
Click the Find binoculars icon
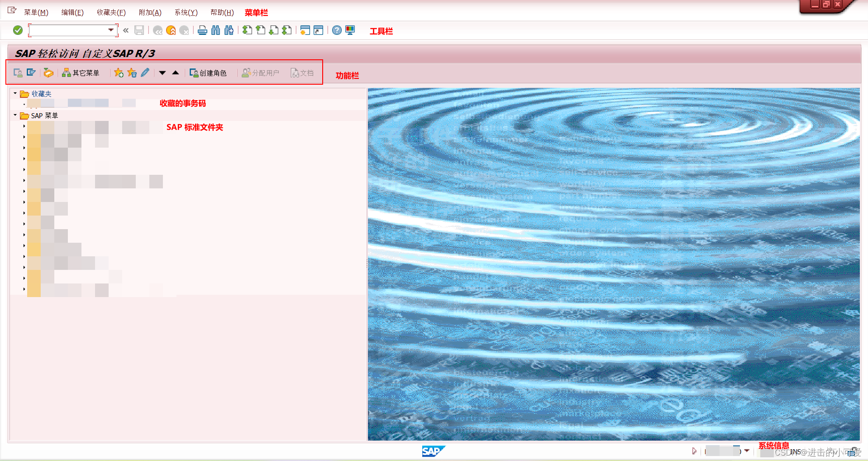point(215,30)
